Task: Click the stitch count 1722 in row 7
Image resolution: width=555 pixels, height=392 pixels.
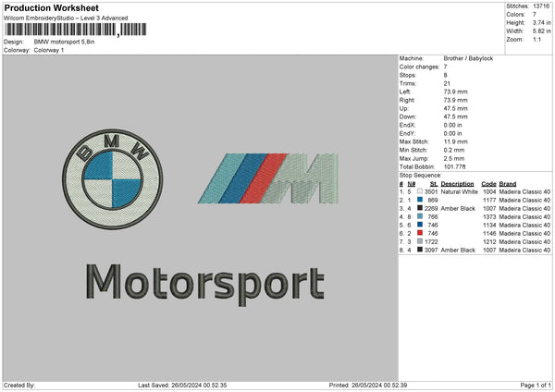Action: pyautogui.click(x=431, y=241)
